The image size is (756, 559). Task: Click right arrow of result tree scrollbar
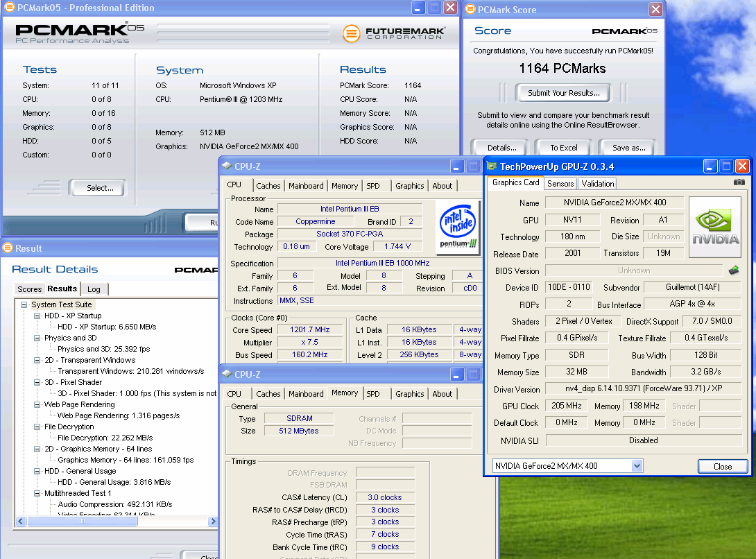pos(213,521)
